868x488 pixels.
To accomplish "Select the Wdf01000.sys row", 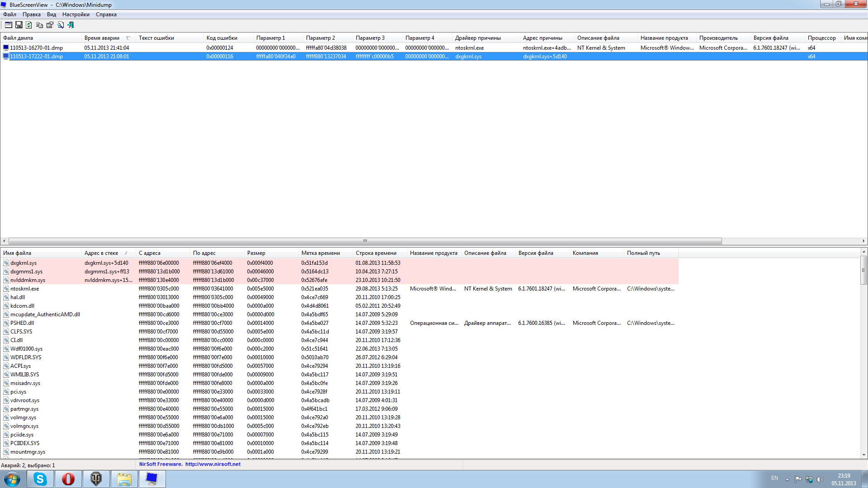I will (340, 349).
